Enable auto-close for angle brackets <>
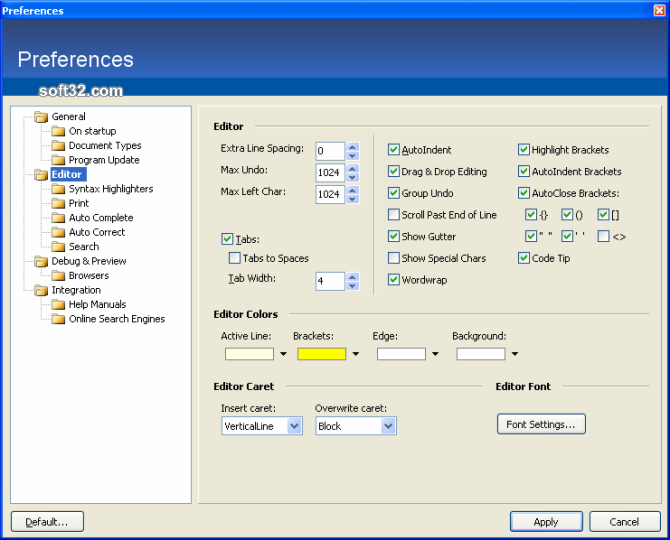The width and height of the screenshot is (670, 540). click(x=603, y=236)
